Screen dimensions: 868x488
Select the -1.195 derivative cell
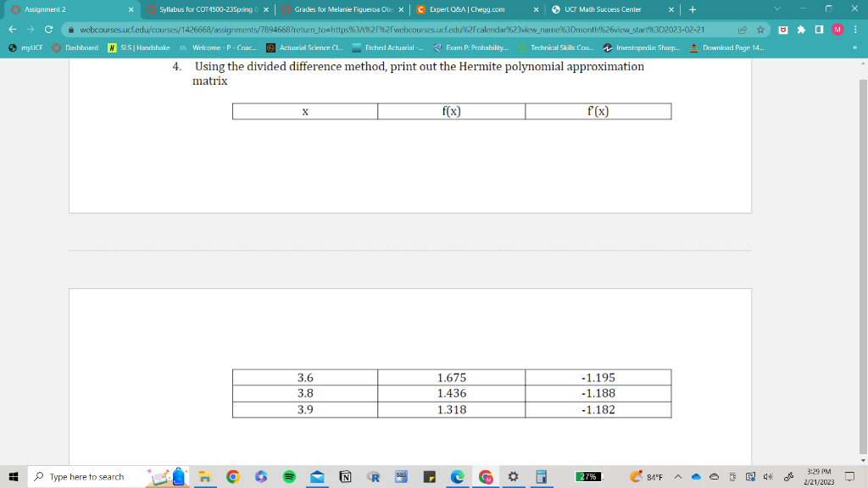[598, 377]
